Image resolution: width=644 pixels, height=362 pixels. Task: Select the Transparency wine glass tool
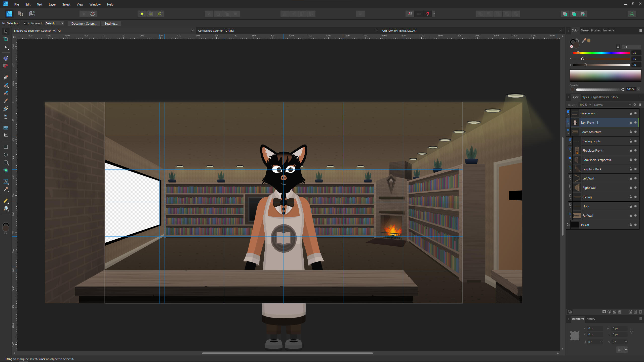[x=6, y=116]
